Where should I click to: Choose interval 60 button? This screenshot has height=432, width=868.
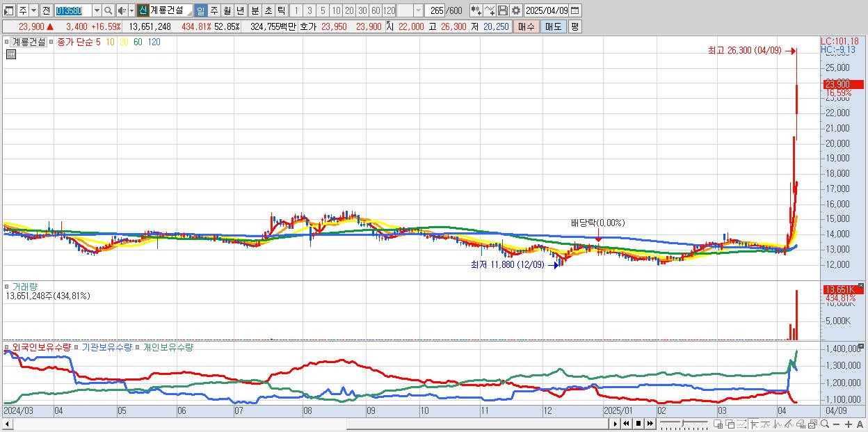[376, 10]
